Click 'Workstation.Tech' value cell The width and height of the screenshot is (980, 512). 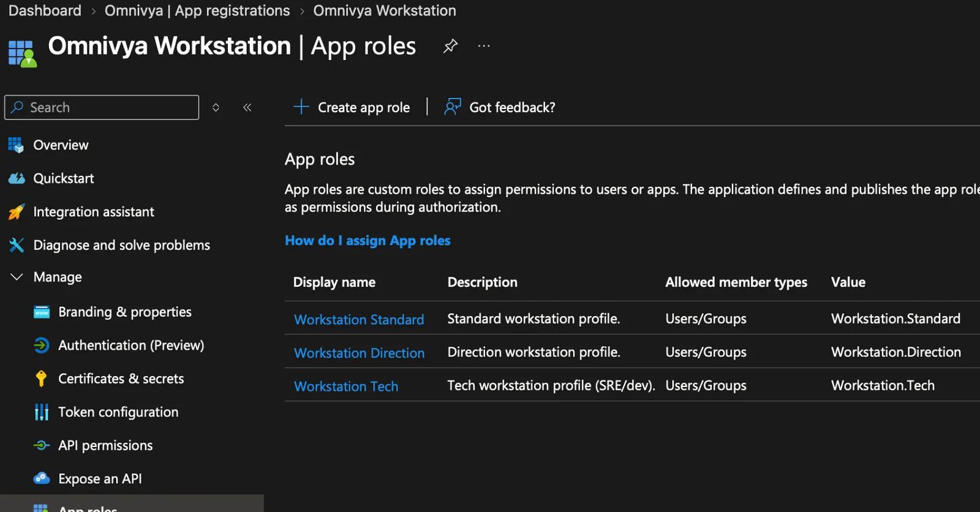tap(883, 385)
